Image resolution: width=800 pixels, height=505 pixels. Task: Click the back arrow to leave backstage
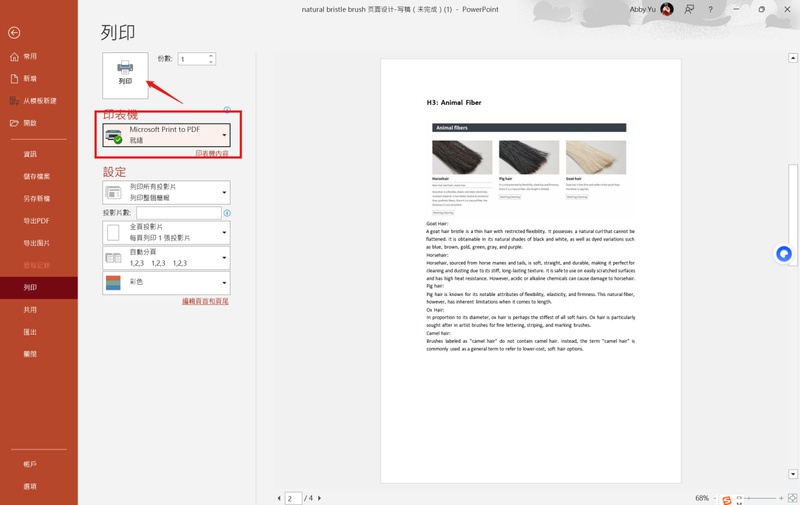pyautogui.click(x=14, y=33)
